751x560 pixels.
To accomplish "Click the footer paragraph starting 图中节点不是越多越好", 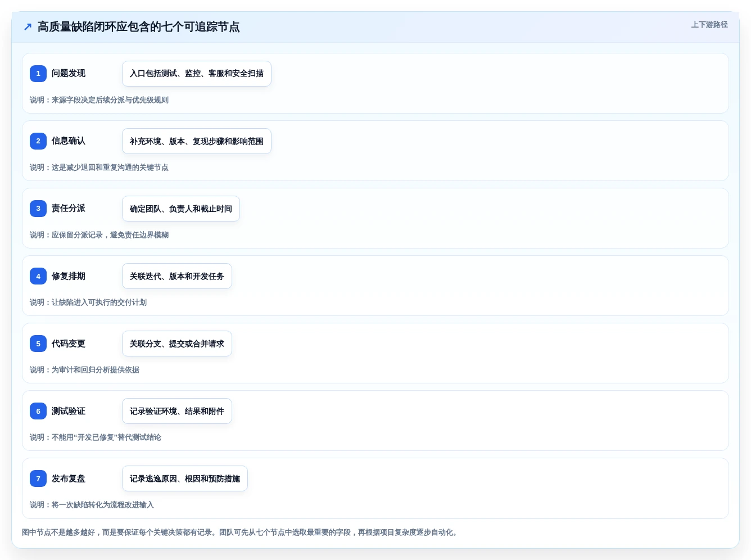I will click(241, 532).
